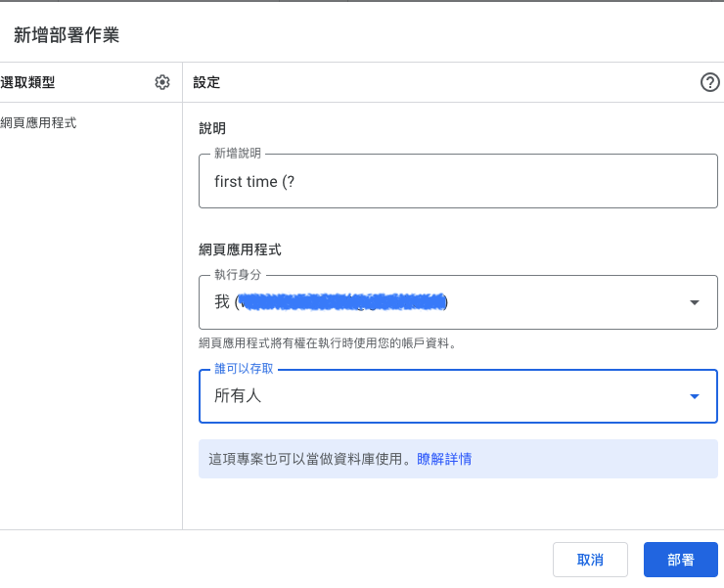Click the 網頁應用程式 heading in settings

pyautogui.click(x=240, y=250)
